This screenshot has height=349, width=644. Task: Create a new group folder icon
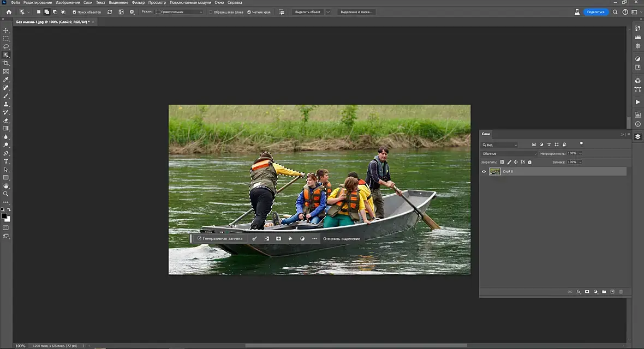(604, 292)
